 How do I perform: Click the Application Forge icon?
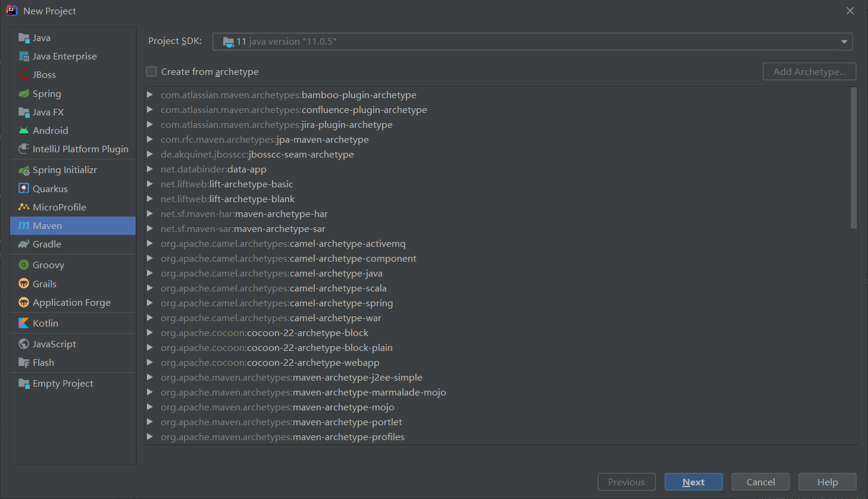coord(24,302)
